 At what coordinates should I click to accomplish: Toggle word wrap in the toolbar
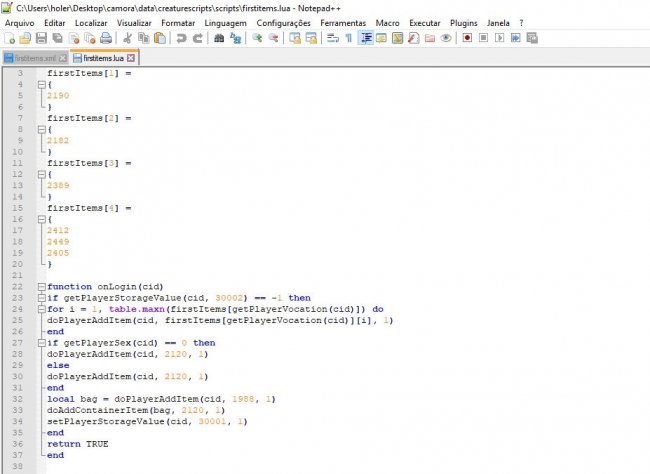click(x=332, y=39)
